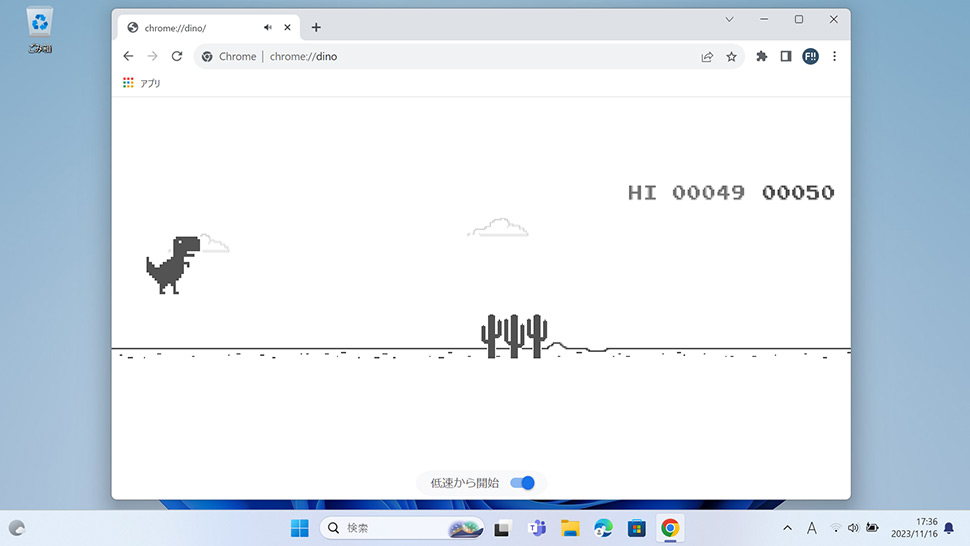Open the アプリ bookmarks shortcut

(x=142, y=83)
